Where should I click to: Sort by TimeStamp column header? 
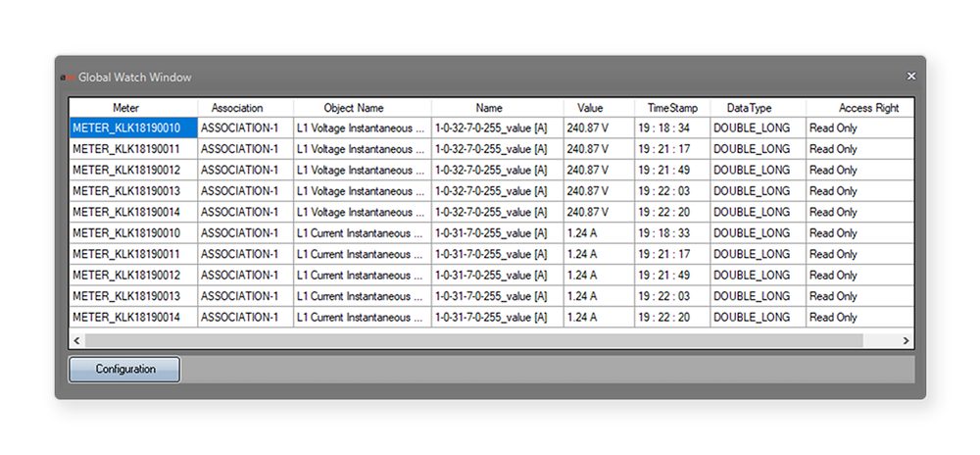point(671,108)
